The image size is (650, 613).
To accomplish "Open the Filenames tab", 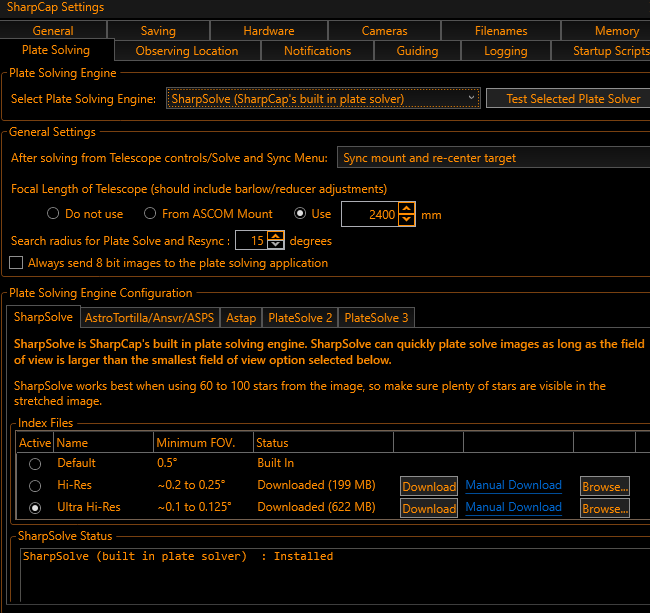I will pyautogui.click(x=501, y=30).
